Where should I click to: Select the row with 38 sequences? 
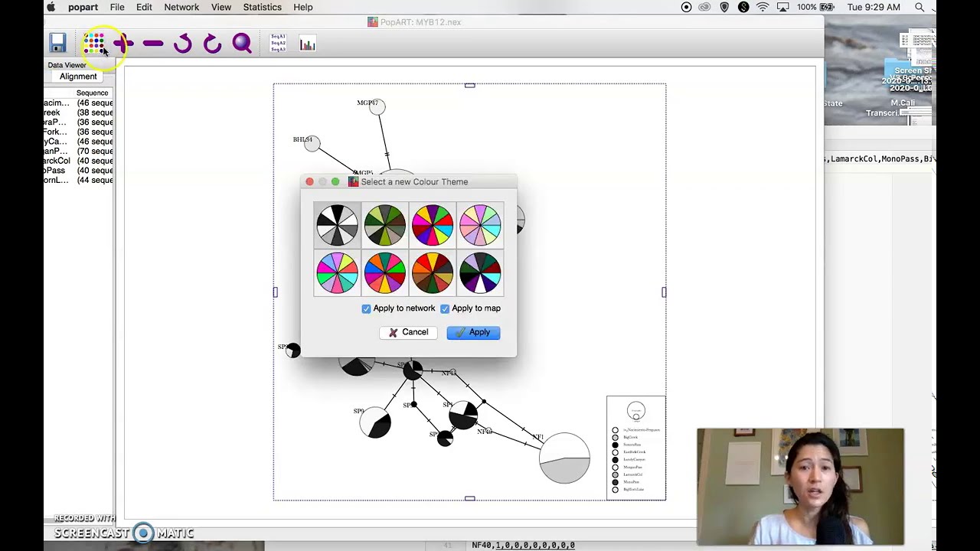79,112
